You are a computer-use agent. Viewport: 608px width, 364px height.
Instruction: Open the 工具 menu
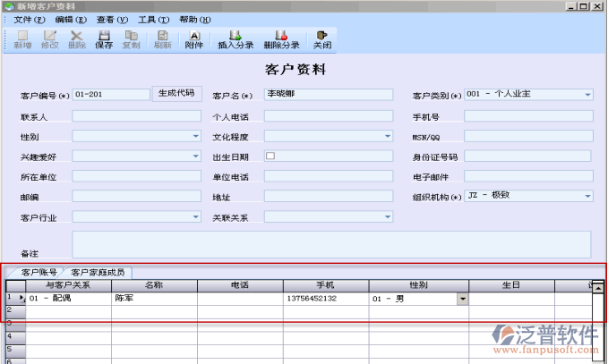[x=153, y=19]
